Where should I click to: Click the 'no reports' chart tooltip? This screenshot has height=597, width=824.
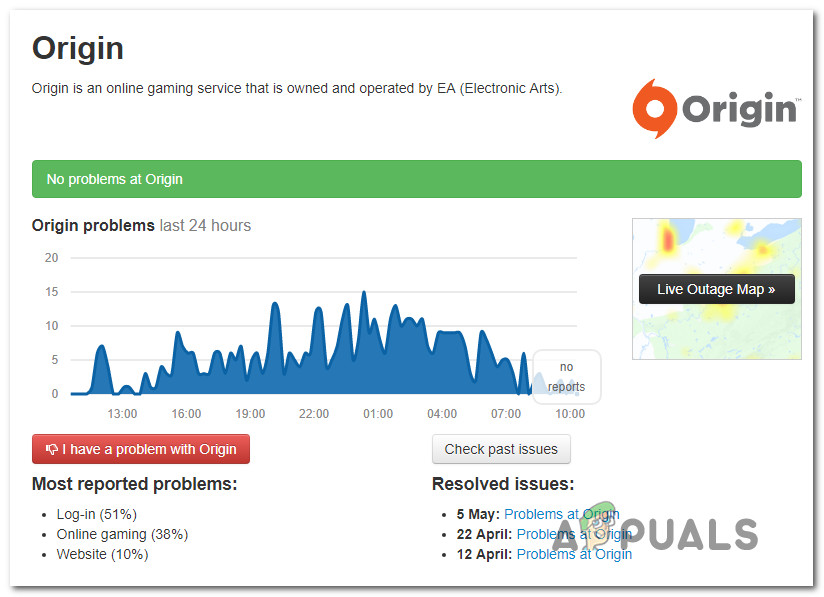[566, 377]
